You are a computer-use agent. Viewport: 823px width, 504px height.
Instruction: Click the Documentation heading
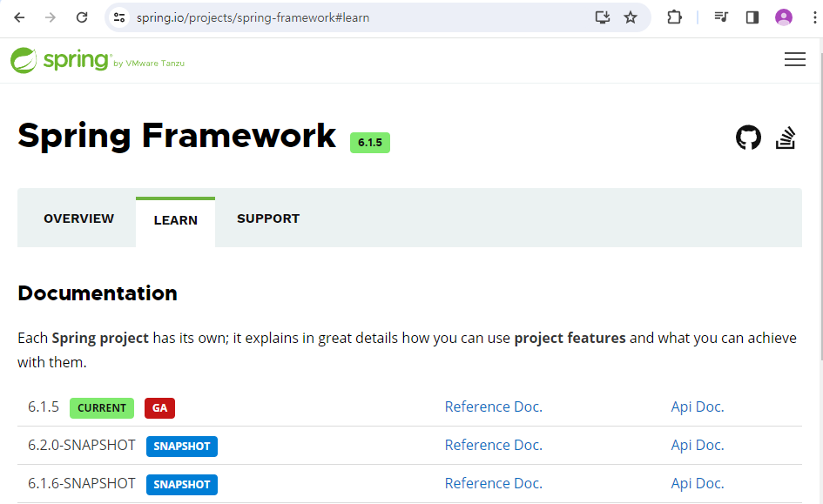tap(98, 293)
